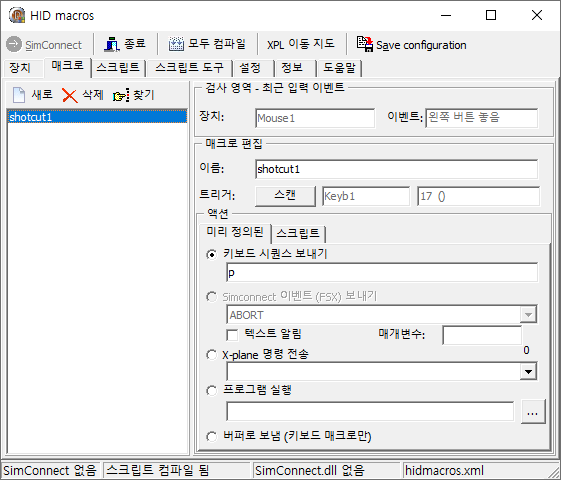The height and width of the screenshot is (480, 561).
Task: Expand the X-plane command dropdown arrow
Action: 528,371
